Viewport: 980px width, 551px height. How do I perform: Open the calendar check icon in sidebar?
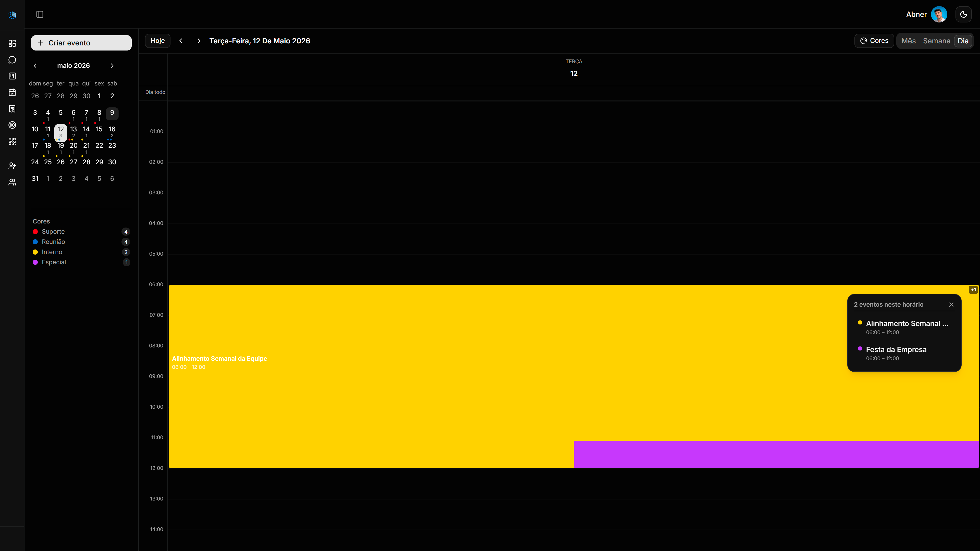[x=12, y=92]
